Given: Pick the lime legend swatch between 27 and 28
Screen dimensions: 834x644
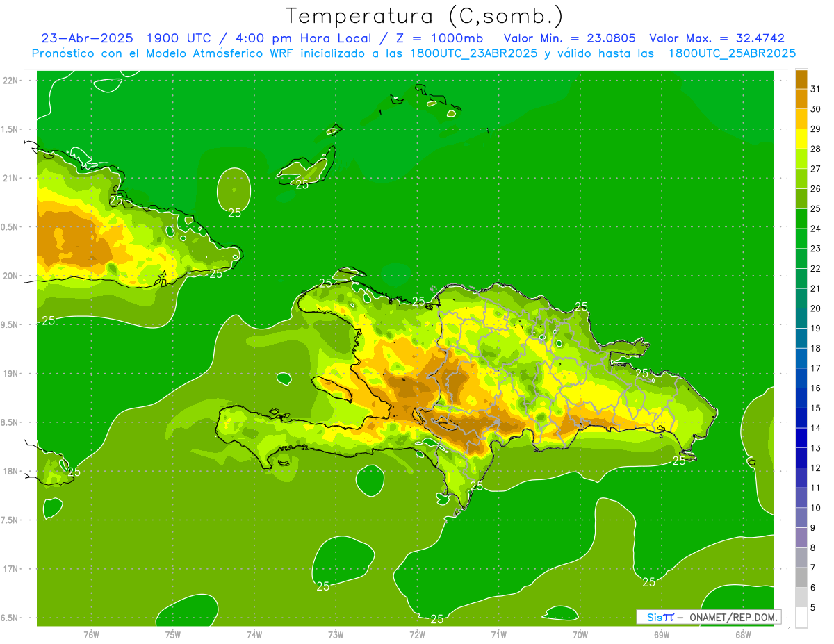Looking at the screenshot, I should click(801, 158).
